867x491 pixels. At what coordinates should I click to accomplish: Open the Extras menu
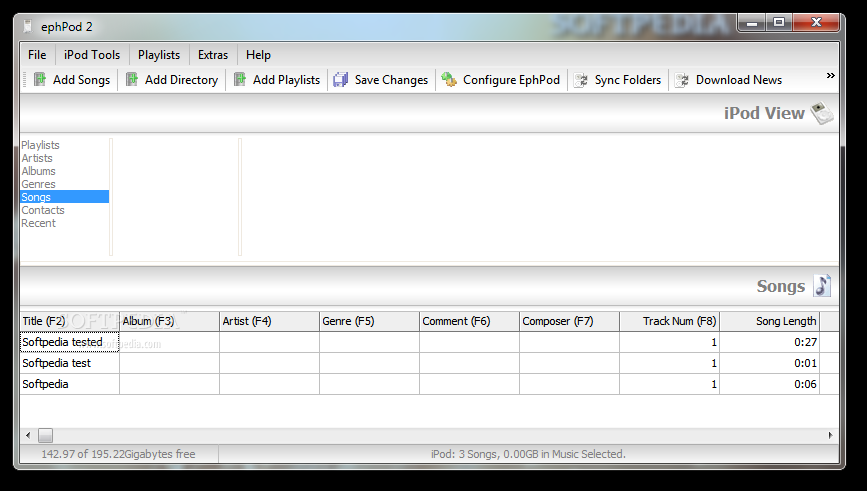tap(212, 55)
